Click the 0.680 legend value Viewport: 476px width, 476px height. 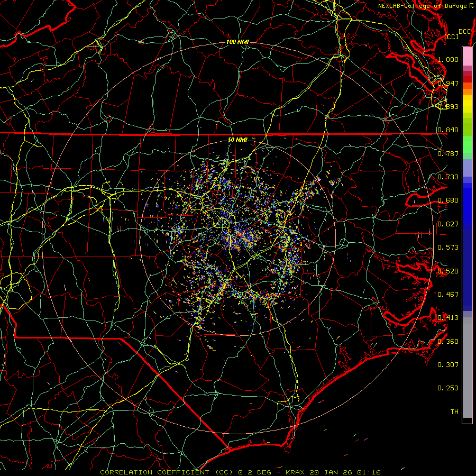[448, 200]
